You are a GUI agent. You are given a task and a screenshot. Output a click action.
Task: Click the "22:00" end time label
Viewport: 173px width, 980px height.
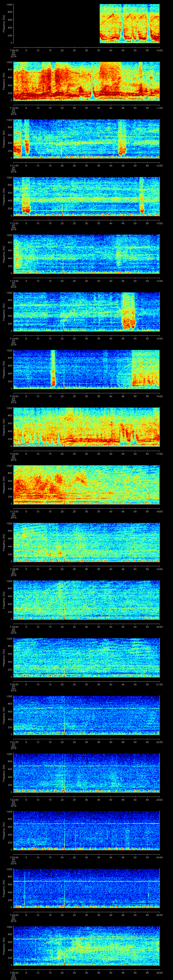pyautogui.click(x=160, y=742)
